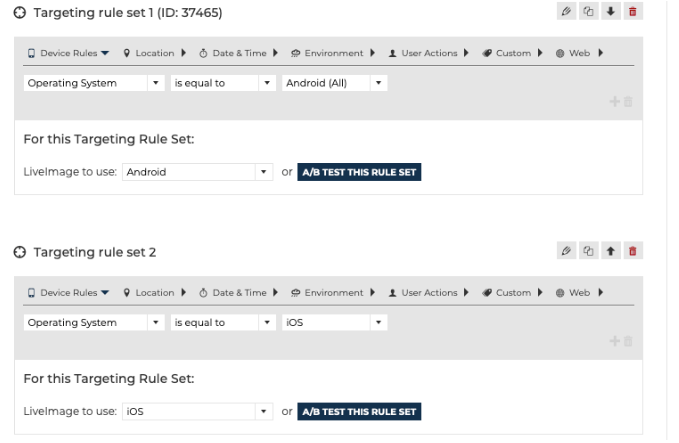
Task: Open Date & Time menu in rule set 2
Action: click(x=239, y=293)
